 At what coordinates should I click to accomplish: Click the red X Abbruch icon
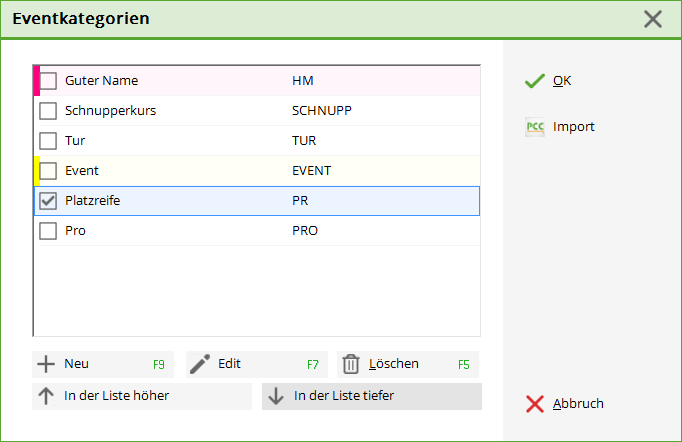point(535,404)
